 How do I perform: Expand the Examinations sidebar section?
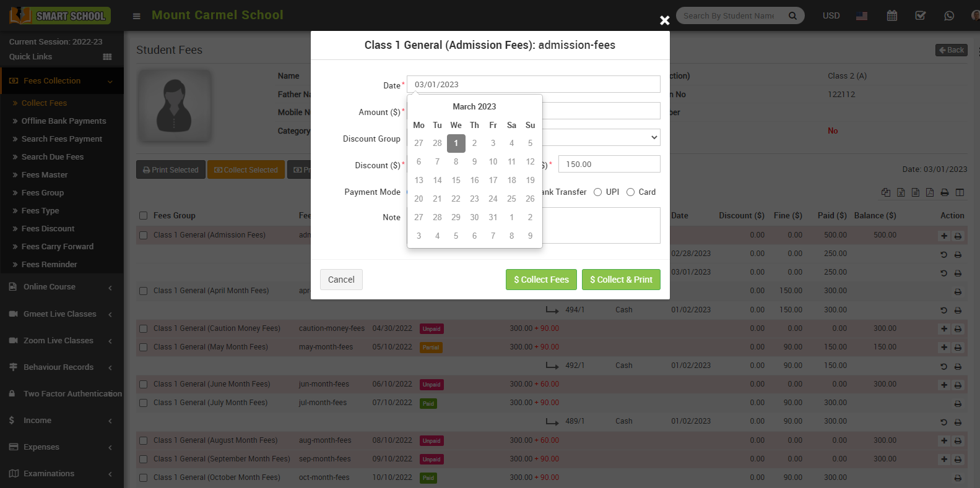click(62, 474)
